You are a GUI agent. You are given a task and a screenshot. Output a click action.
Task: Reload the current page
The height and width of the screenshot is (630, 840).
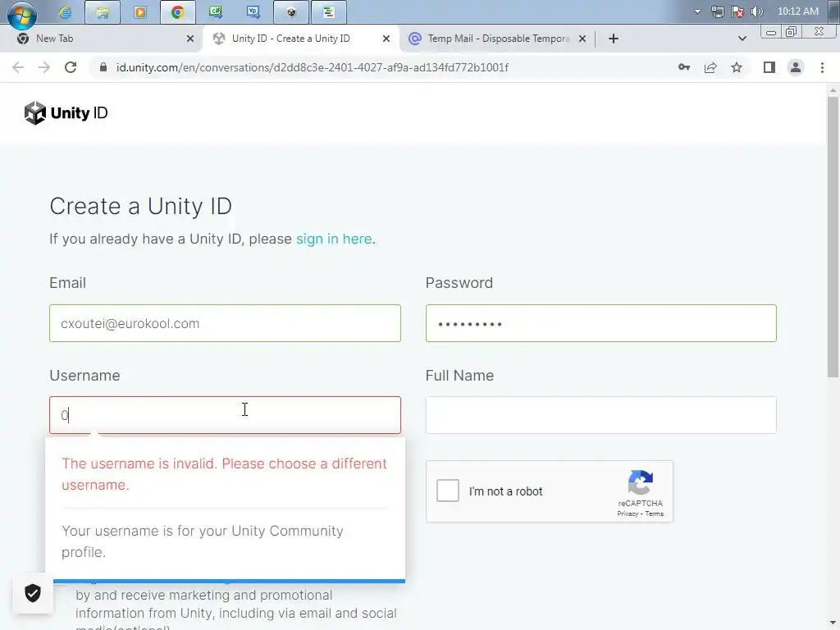pos(71,67)
